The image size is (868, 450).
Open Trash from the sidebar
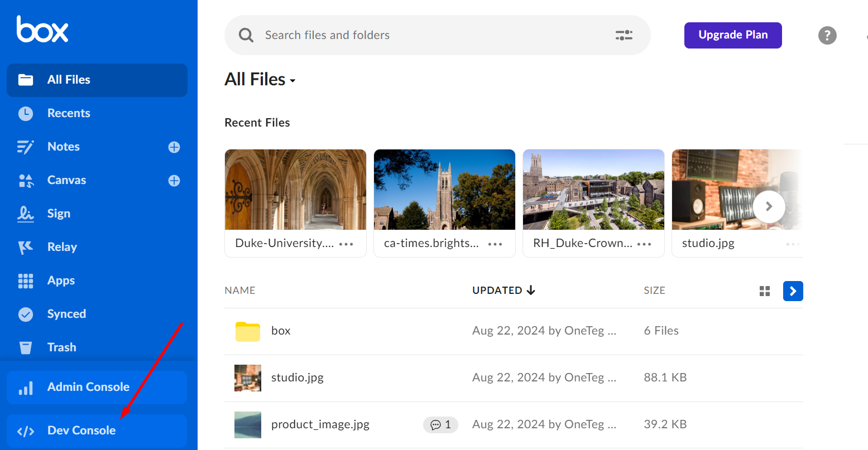click(61, 347)
